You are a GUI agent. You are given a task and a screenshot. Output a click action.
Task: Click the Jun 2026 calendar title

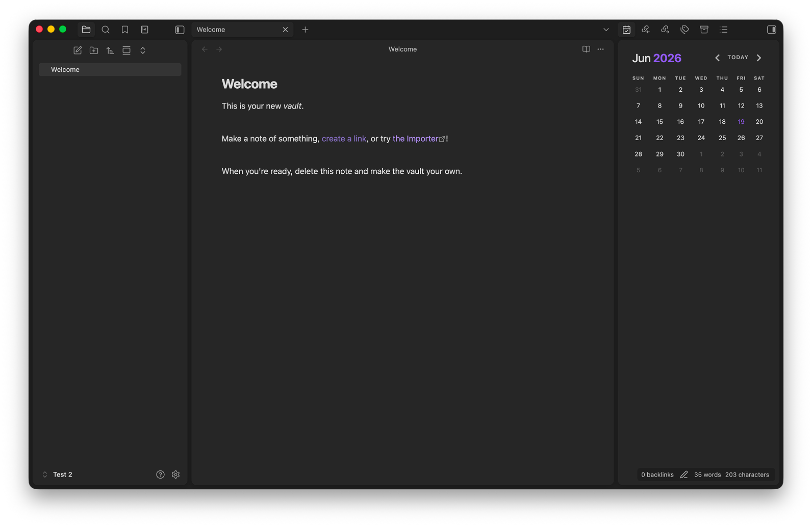[x=656, y=58]
